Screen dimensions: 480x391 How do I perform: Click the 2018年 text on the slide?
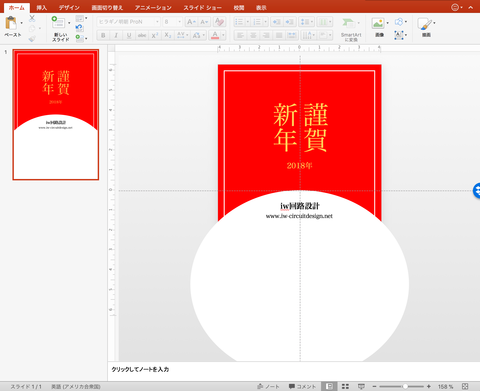[x=299, y=165]
